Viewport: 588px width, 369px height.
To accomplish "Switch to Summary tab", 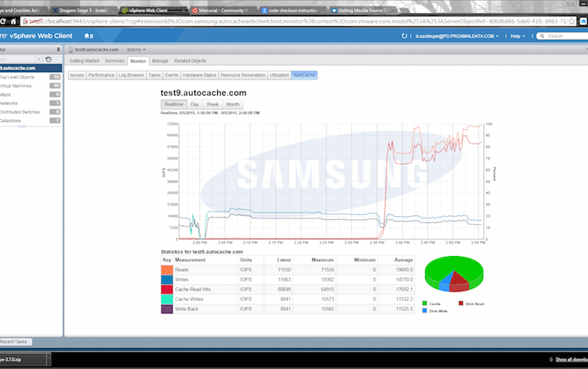I will click(115, 61).
